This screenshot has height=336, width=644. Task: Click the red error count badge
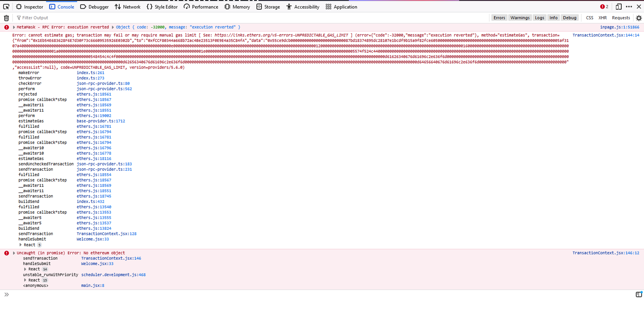pyautogui.click(x=604, y=7)
